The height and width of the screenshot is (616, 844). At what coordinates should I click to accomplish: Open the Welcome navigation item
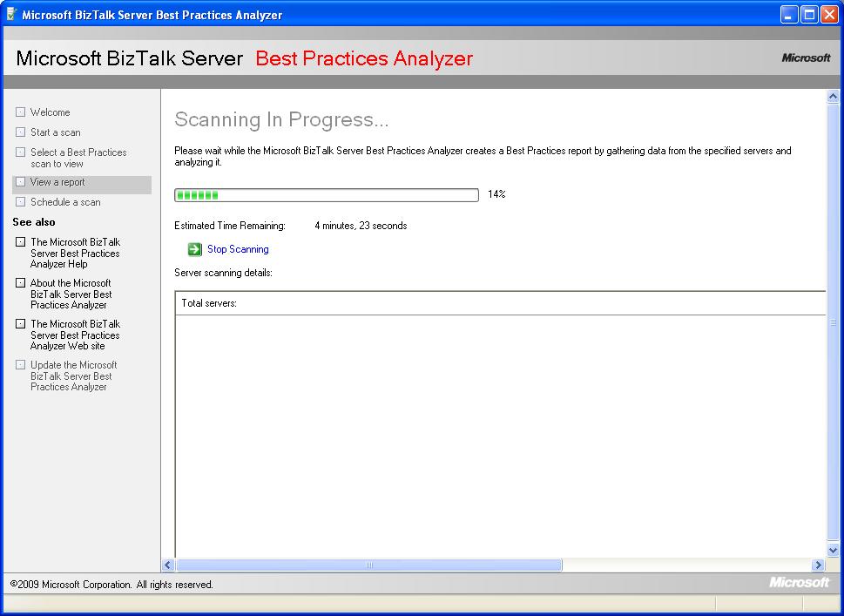coord(50,112)
